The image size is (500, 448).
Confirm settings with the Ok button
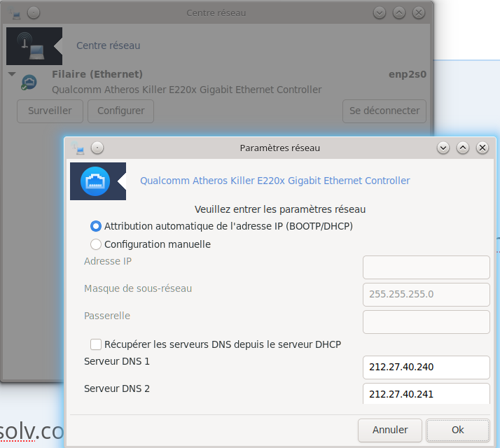457,429
